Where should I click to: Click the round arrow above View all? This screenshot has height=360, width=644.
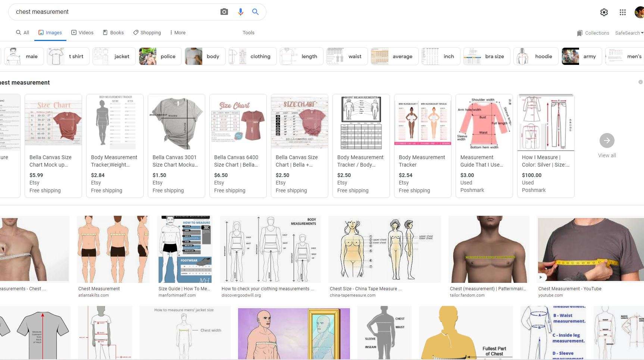pos(607,140)
